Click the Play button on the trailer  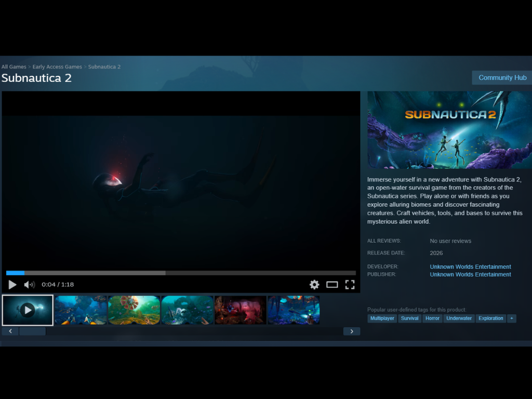point(12,284)
